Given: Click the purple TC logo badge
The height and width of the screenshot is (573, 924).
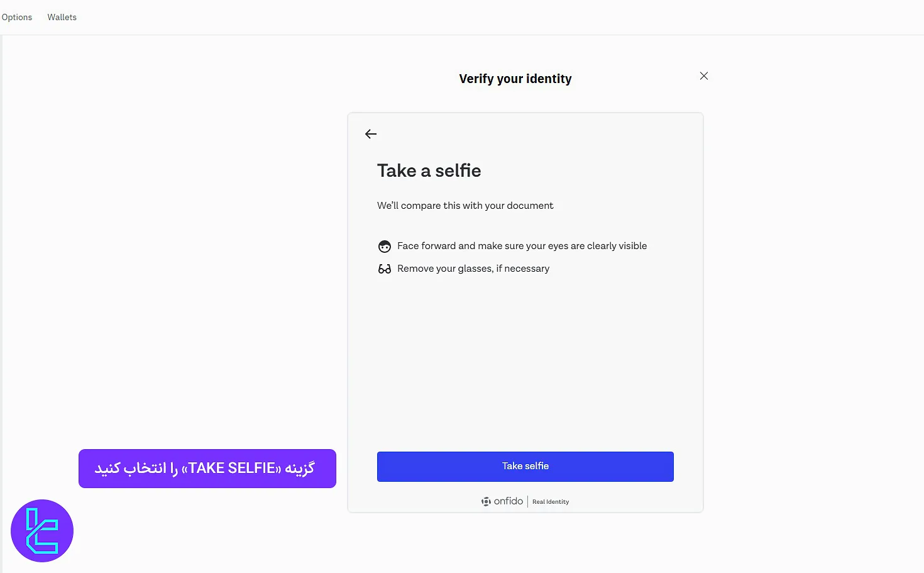Looking at the screenshot, I should pos(42,531).
